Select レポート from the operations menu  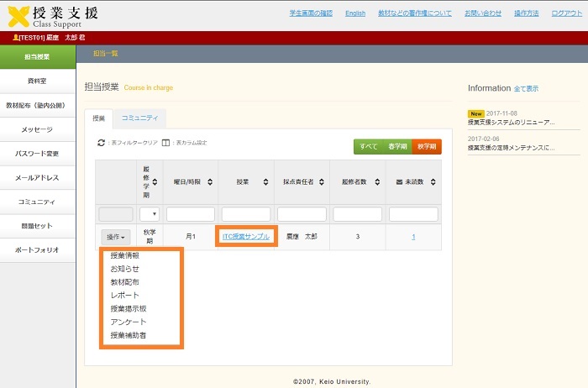coord(124,296)
